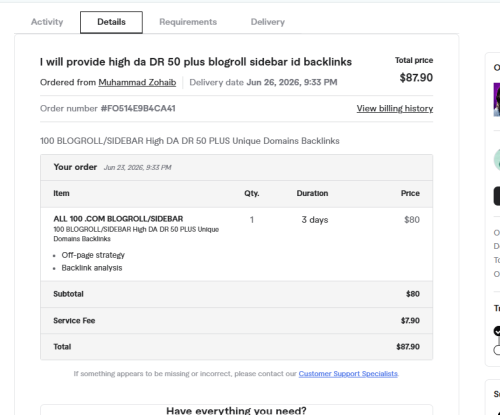This screenshot has height=415, width=500.
Task: Open the Activity tab
Action: (x=47, y=22)
